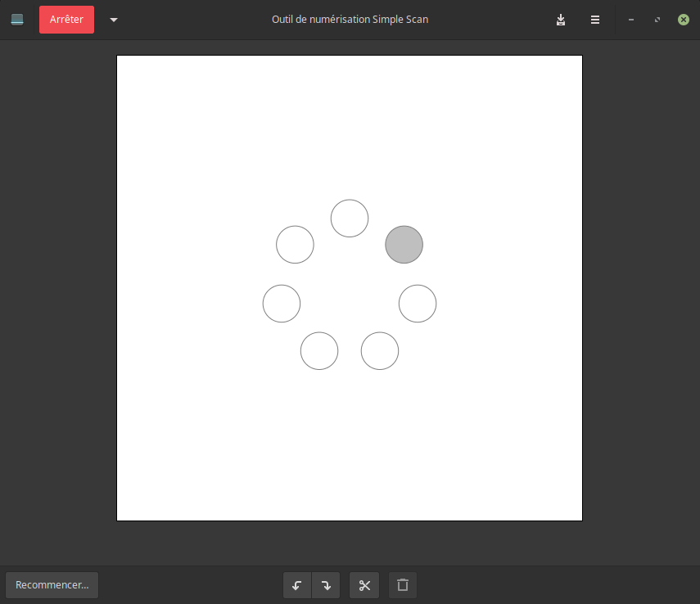Open the hamburger menu
700x604 pixels.
pyautogui.click(x=595, y=20)
